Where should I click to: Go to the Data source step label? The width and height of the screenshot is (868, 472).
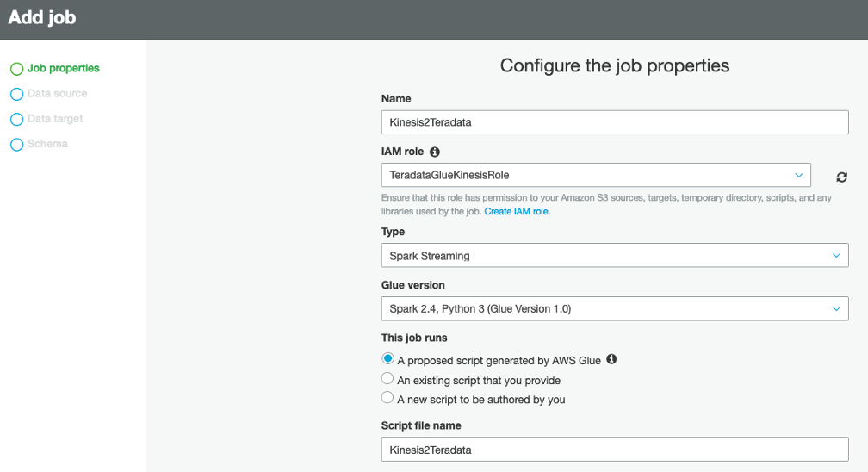(x=57, y=93)
